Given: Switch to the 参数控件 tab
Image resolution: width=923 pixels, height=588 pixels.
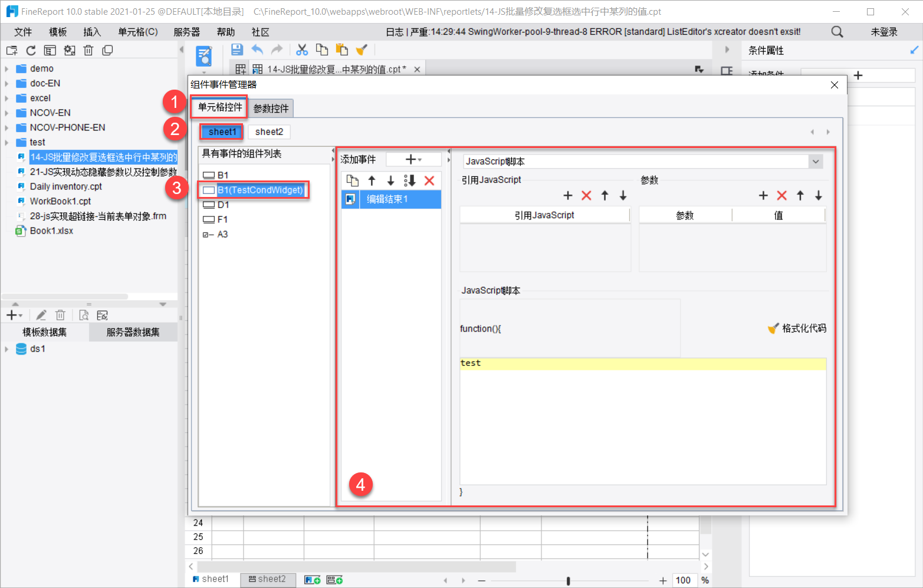Looking at the screenshot, I should click(x=271, y=109).
